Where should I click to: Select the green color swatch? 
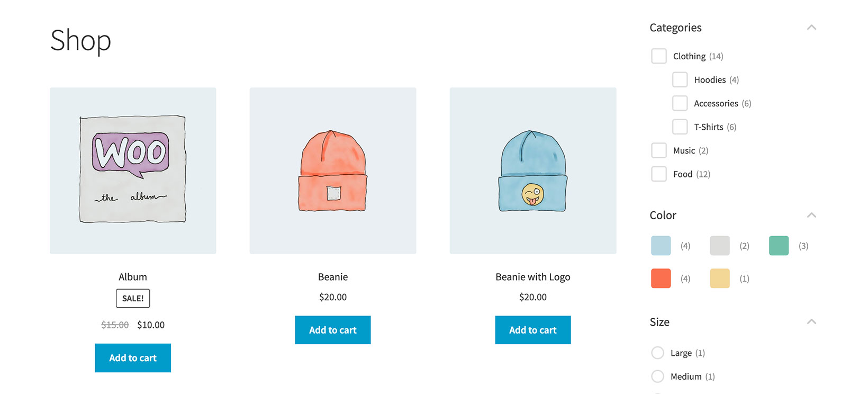[x=779, y=246]
